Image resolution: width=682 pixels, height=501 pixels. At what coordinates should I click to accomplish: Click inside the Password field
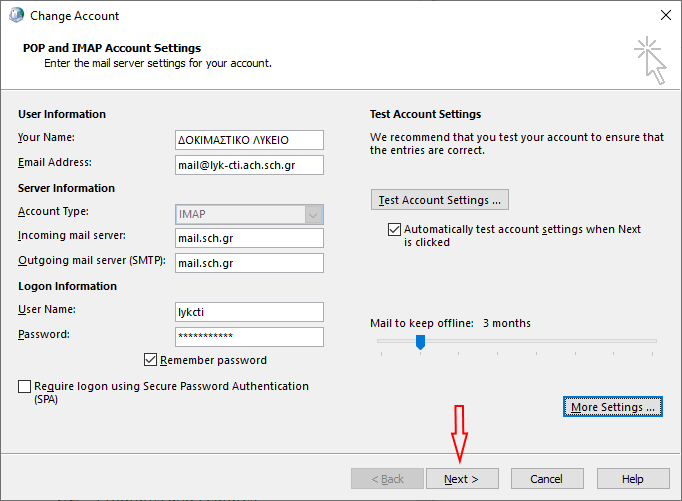[x=249, y=337]
